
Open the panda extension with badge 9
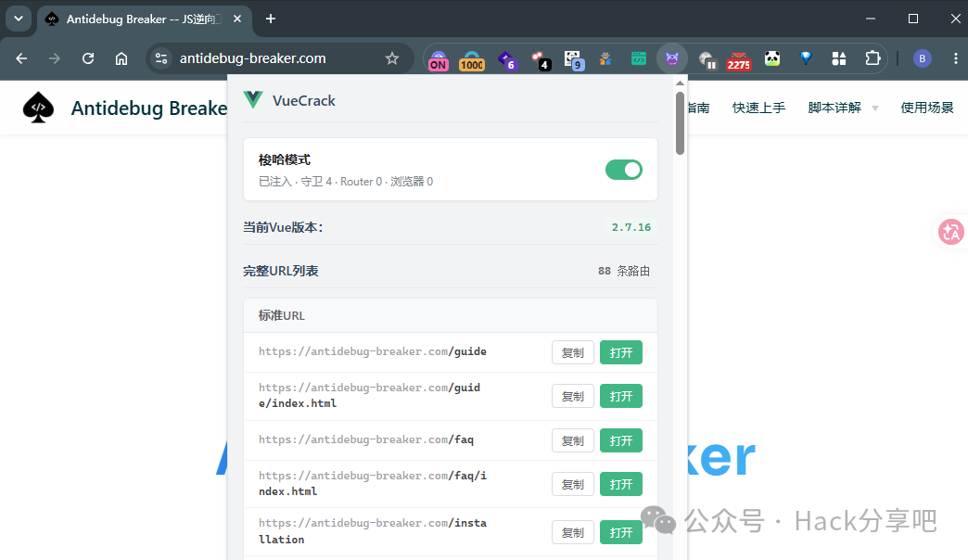click(574, 60)
